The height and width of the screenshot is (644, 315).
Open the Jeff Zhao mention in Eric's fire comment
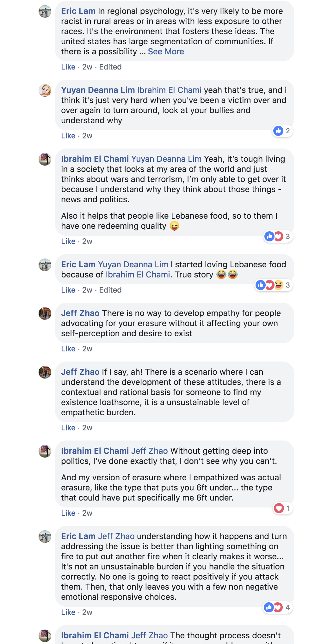[x=116, y=536]
